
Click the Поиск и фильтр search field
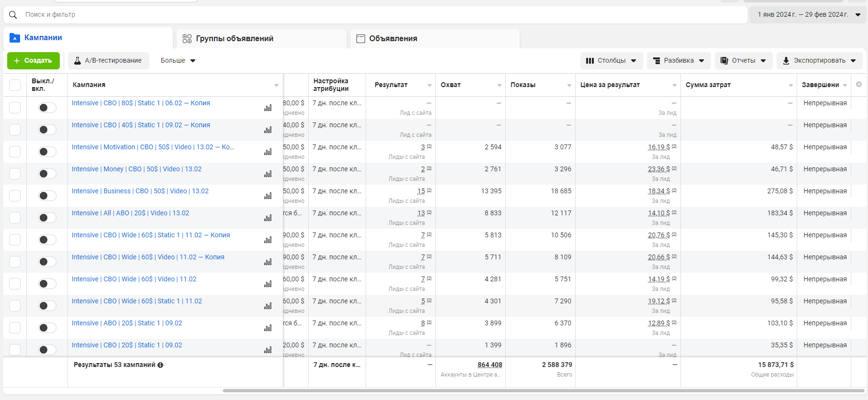pos(376,15)
